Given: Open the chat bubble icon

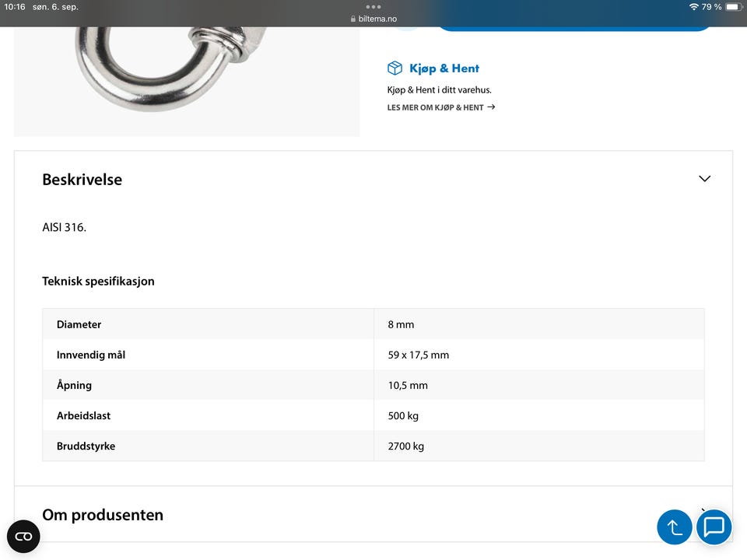Looking at the screenshot, I should click(714, 527).
